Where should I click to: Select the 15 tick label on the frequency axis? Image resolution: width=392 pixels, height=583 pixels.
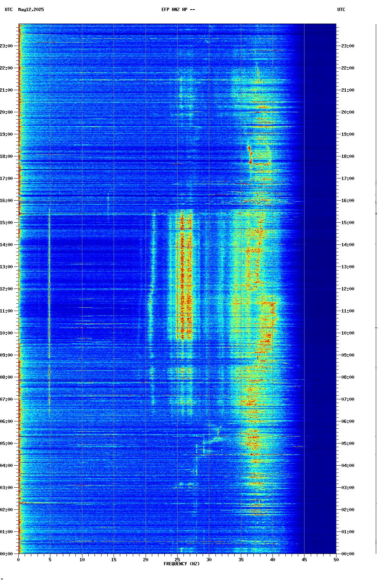114,560
